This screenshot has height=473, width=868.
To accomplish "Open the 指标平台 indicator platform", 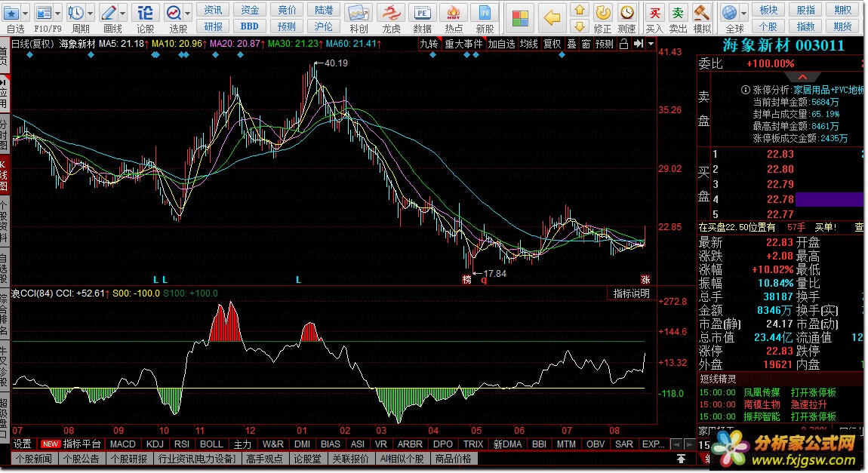I will [82, 444].
